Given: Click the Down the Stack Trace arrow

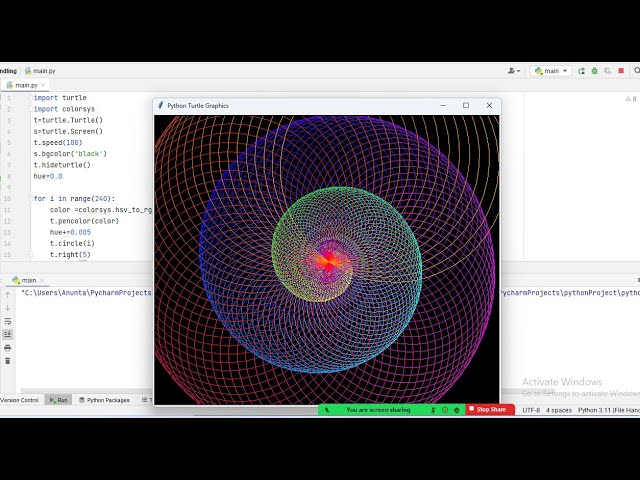Looking at the screenshot, I should (x=7, y=308).
